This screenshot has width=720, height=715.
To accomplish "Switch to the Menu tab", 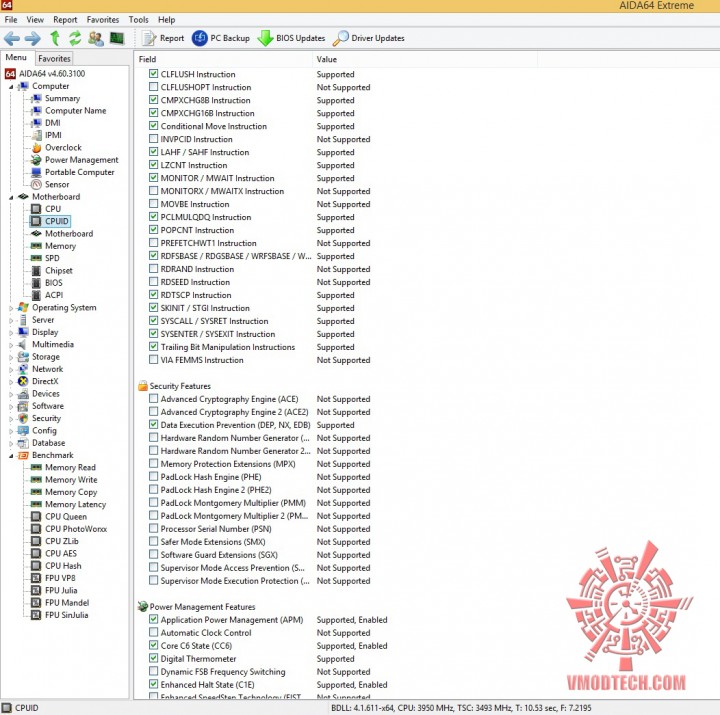I will point(16,57).
